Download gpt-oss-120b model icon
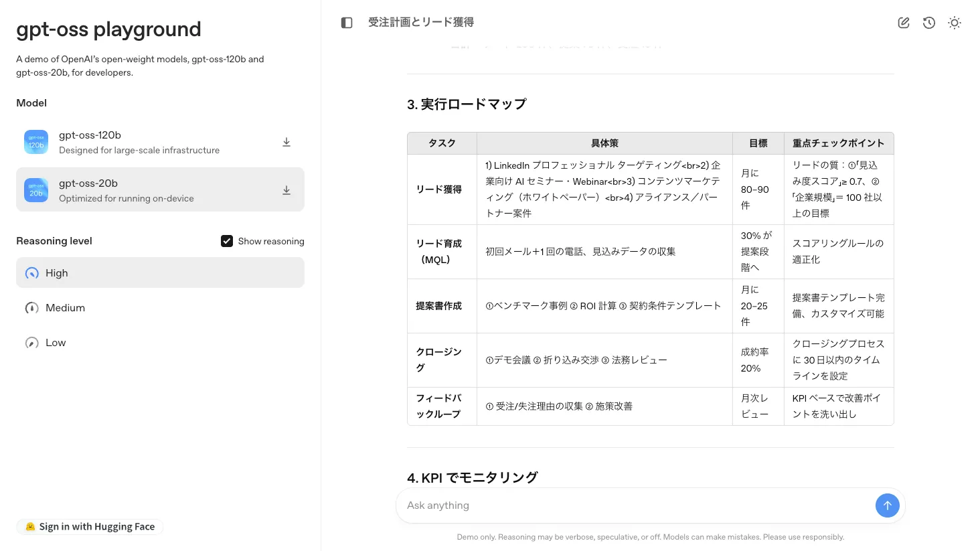The height and width of the screenshot is (551, 980). click(287, 142)
